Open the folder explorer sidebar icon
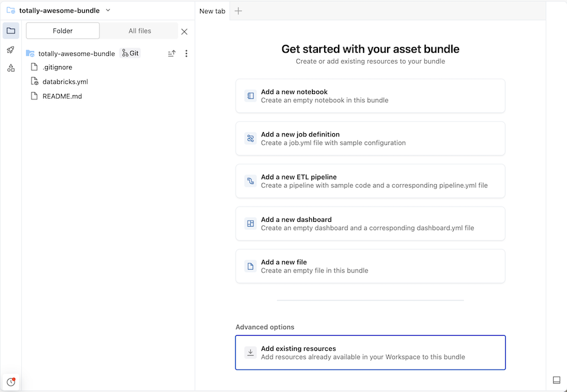Viewport: 567px width, 392px height. (11, 31)
